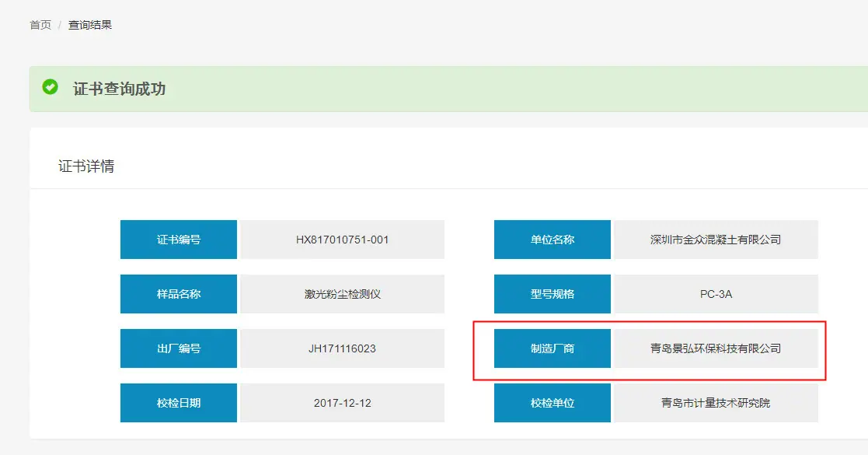Select certificate number HX817010751-001 value
Viewport: 868px width, 455px height.
click(342, 240)
